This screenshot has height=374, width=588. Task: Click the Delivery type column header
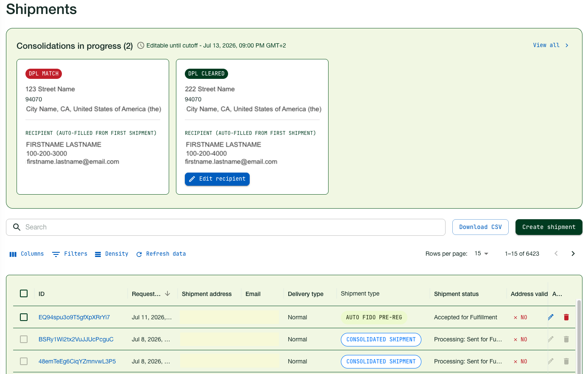pos(306,294)
